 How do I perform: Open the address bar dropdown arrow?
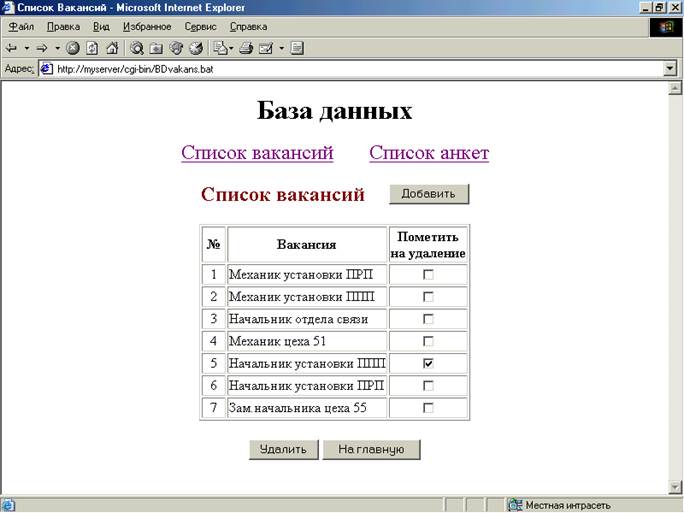[x=670, y=69]
